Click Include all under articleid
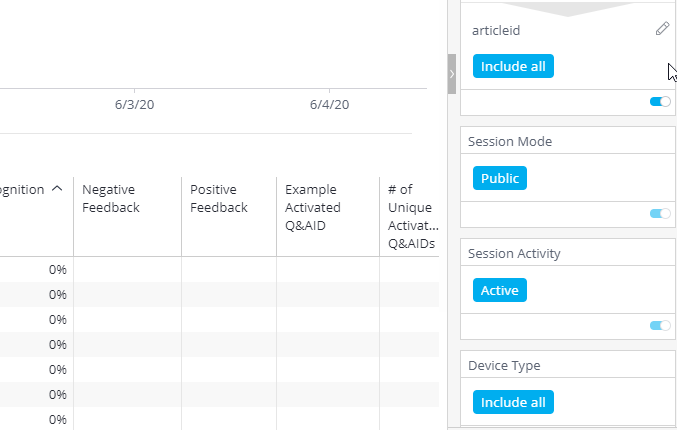 (513, 66)
